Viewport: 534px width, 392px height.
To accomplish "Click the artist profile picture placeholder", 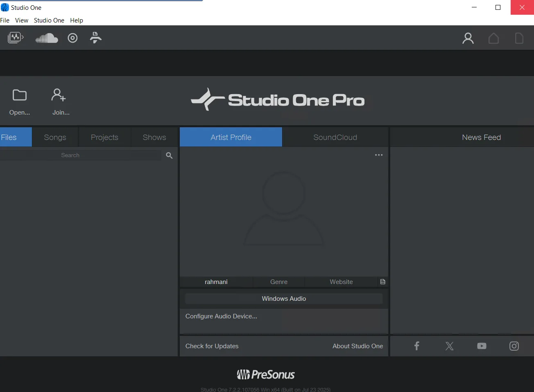I will tap(284, 209).
